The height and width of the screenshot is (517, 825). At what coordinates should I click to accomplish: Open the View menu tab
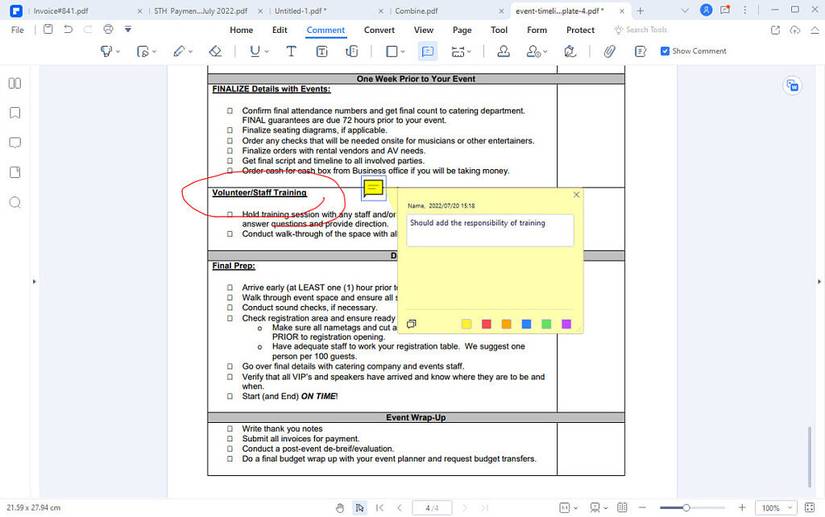[x=424, y=30]
